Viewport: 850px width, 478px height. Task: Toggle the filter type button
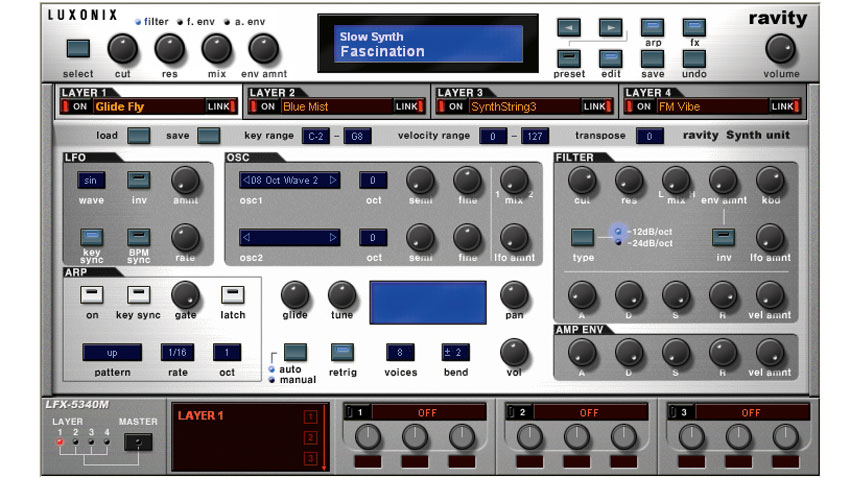(x=582, y=237)
